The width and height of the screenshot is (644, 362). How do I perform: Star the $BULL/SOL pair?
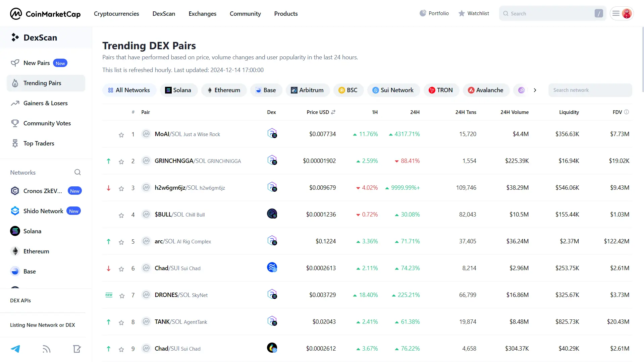[121, 215]
